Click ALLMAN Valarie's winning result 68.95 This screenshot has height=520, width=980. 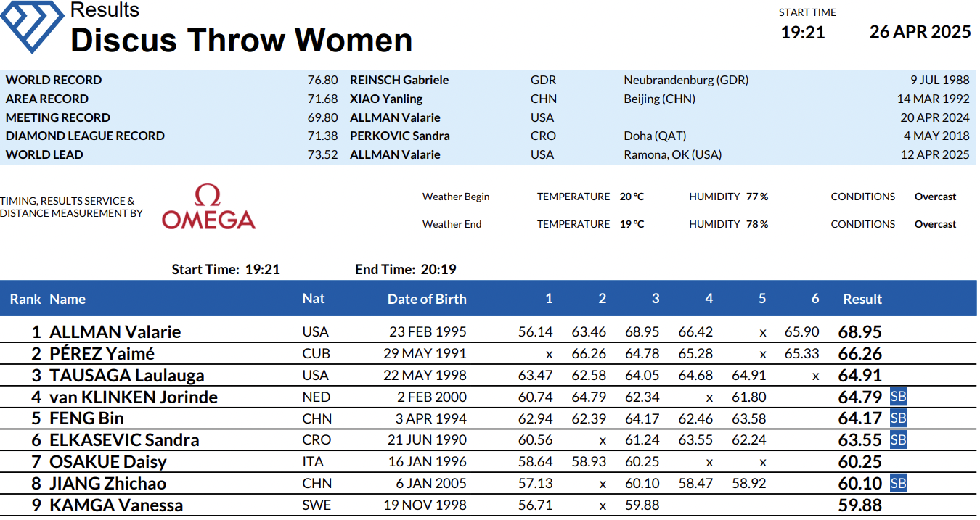[x=860, y=332]
